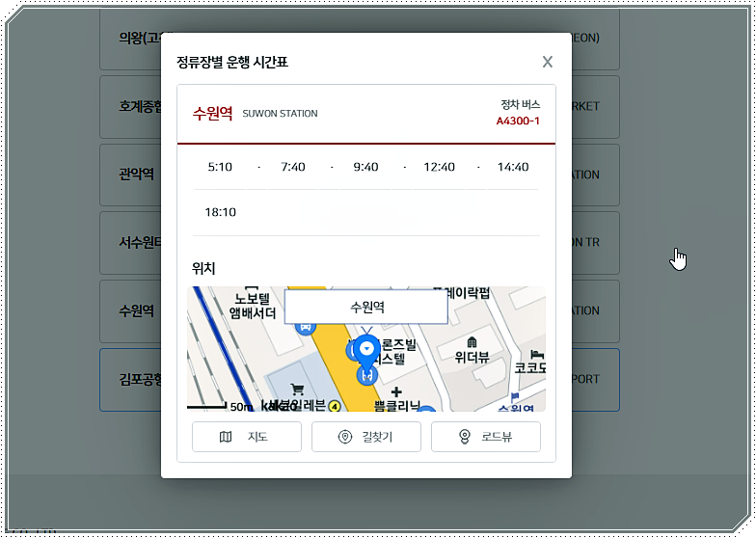This screenshot has width=756, height=538.
Task: Click the bus stop marker below the pin
Action: click(x=366, y=375)
